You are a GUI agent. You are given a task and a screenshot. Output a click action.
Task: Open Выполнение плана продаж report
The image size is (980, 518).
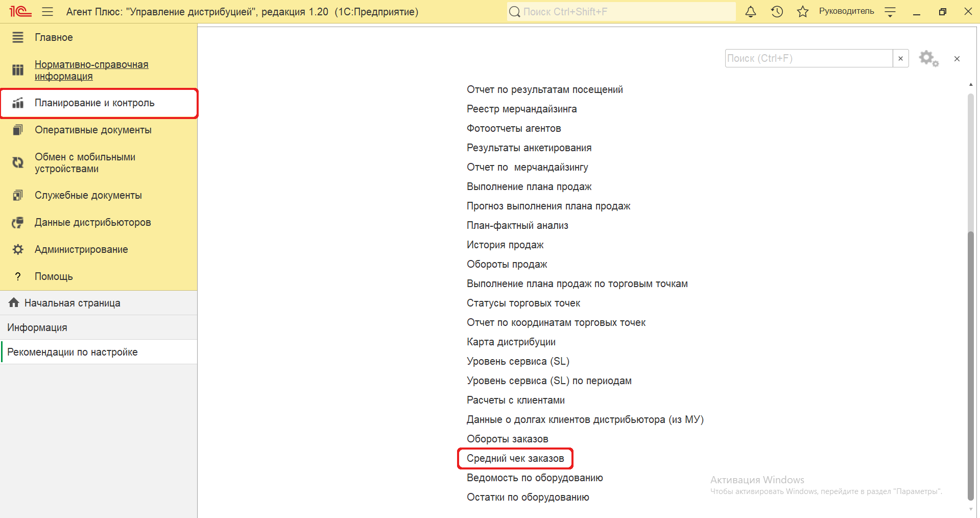pyautogui.click(x=529, y=186)
